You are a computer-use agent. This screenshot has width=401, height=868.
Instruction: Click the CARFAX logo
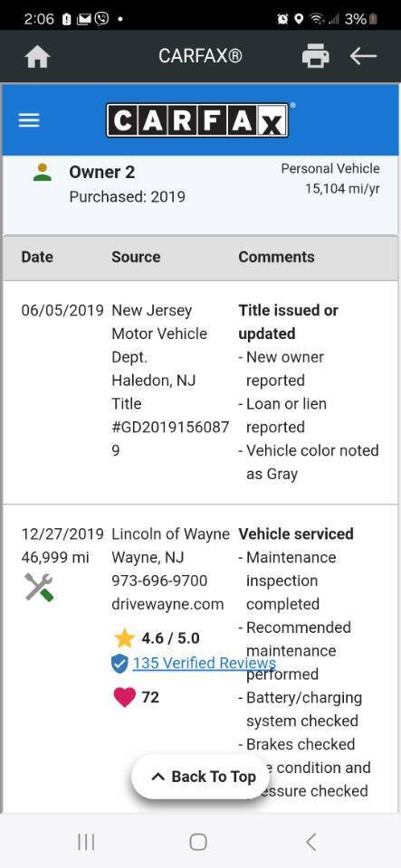pyautogui.click(x=197, y=119)
